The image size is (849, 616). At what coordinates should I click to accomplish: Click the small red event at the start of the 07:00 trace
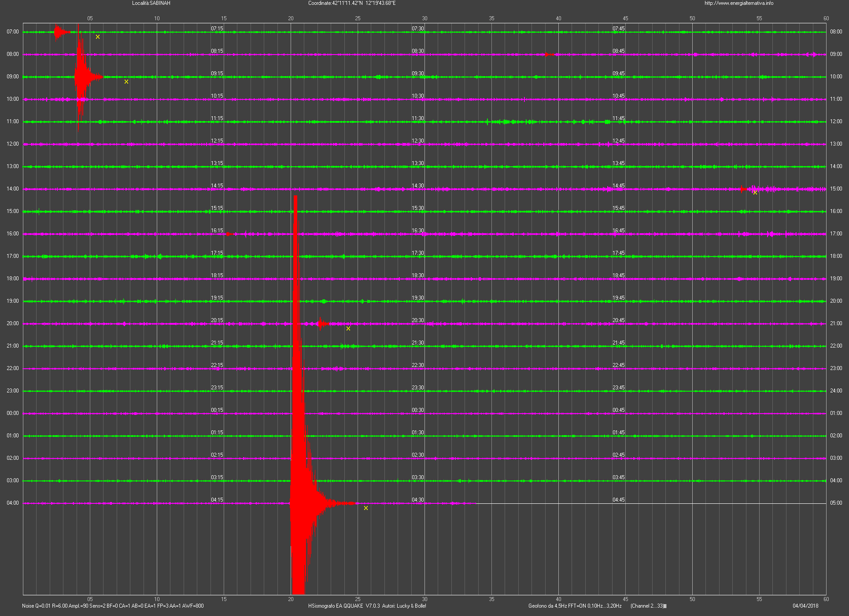[59, 32]
